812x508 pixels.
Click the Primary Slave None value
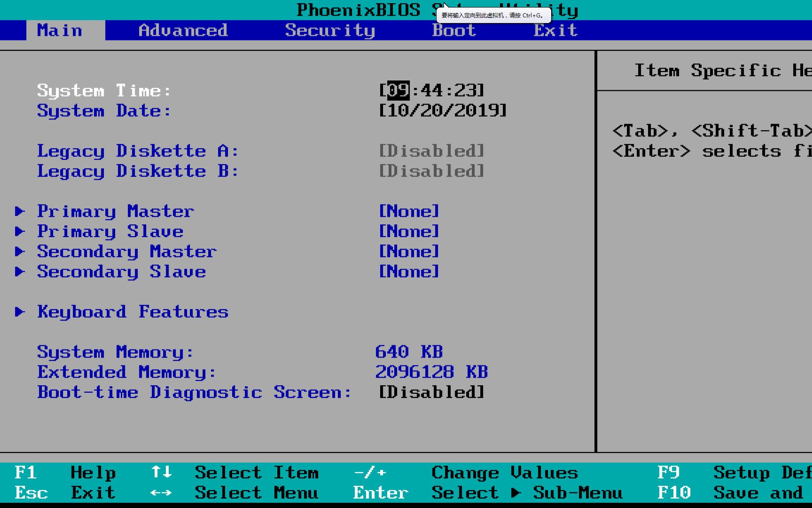point(409,231)
